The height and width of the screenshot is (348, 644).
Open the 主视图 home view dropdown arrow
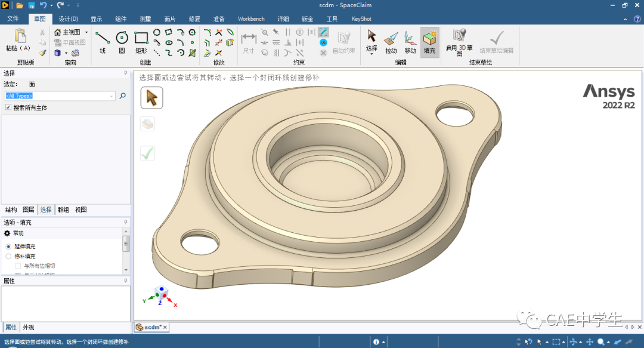point(86,32)
